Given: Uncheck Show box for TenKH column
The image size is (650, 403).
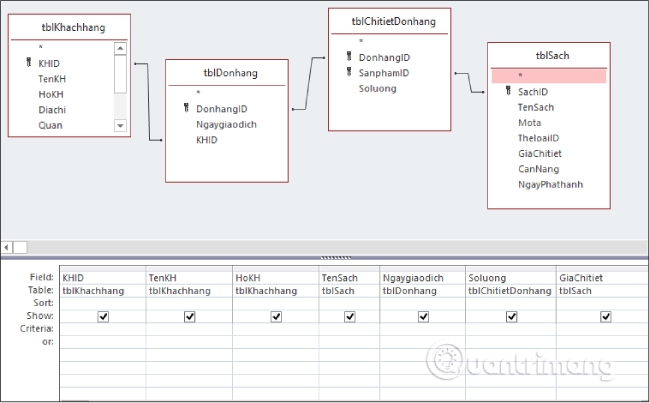Looking at the screenshot, I should [x=189, y=317].
